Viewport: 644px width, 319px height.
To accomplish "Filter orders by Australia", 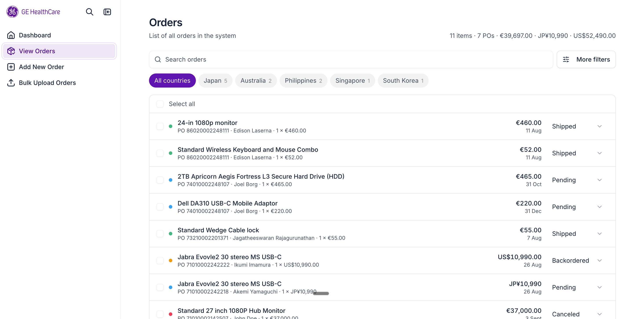I will pos(256,81).
